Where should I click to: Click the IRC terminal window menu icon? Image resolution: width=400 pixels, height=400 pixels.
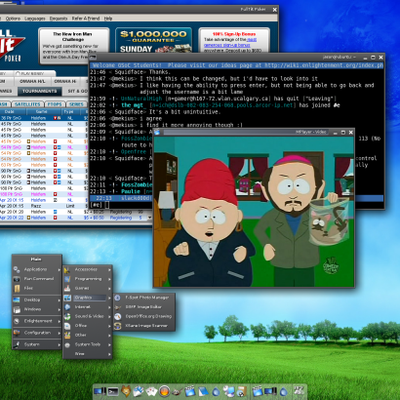[x=94, y=57]
